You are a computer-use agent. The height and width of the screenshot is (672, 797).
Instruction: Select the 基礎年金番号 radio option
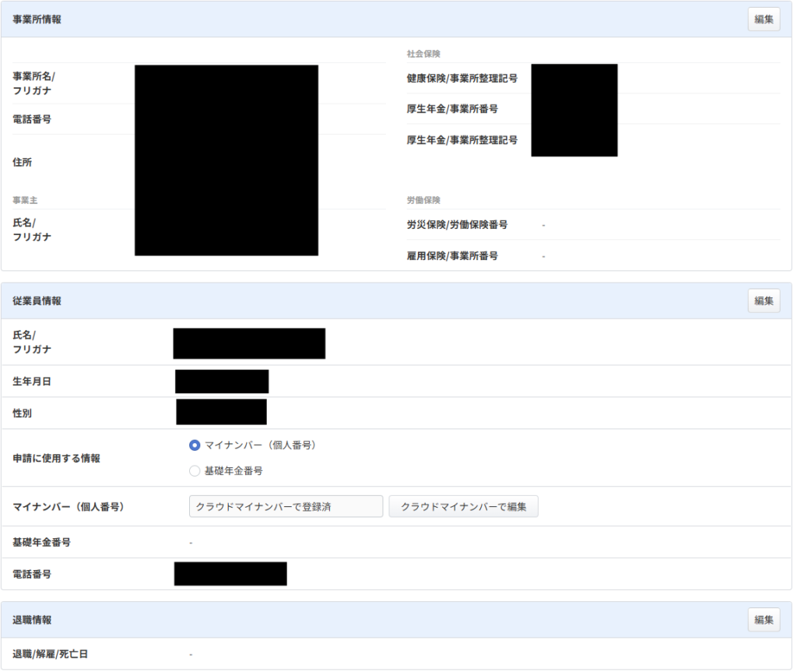(195, 471)
